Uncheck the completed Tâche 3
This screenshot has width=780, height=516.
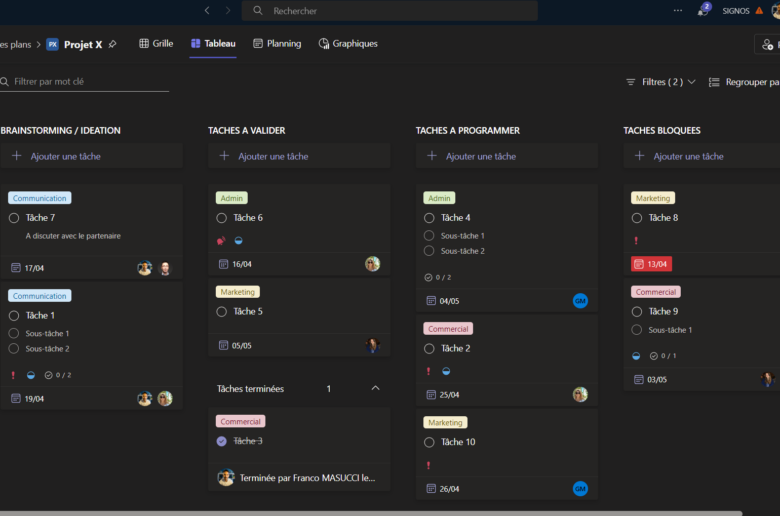pos(222,441)
